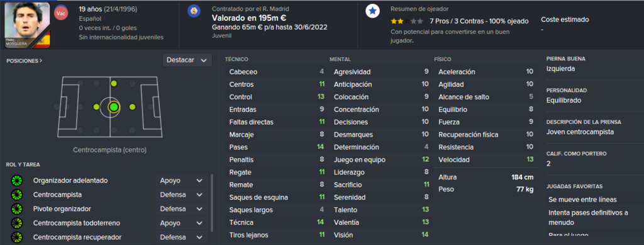Click the Visión attribute row

(381, 235)
